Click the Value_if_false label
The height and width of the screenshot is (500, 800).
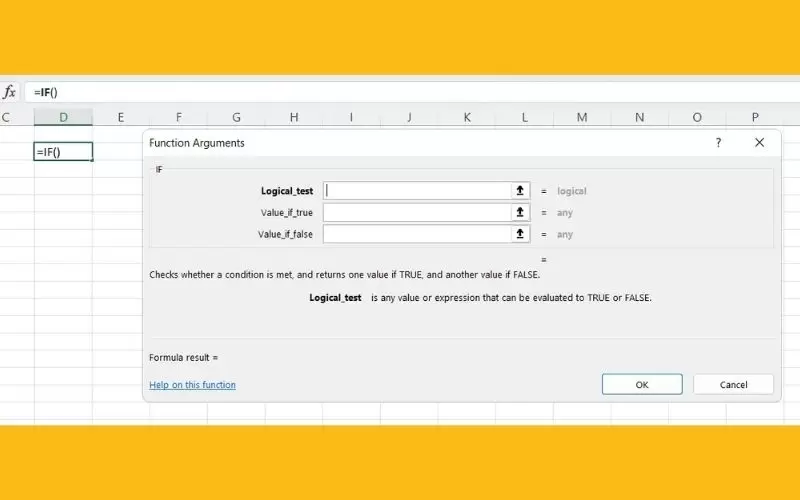click(285, 234)
